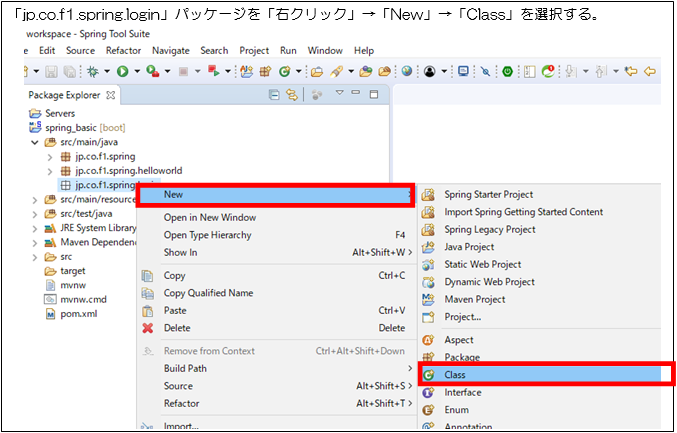
Task: Select pom.xml file in Package Explorer
Action: pyautogui.click(x=77, y=314)
